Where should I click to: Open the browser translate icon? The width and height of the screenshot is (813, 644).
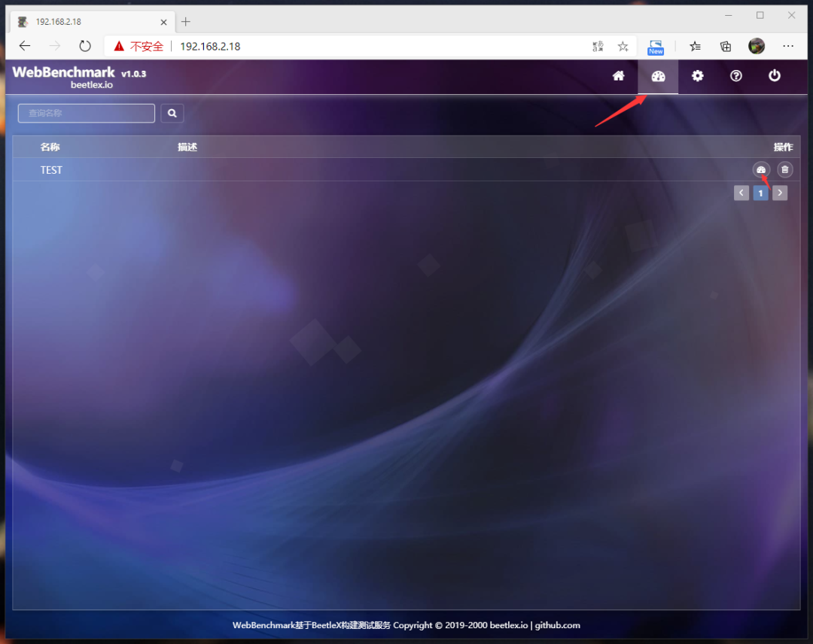(598, 47)
